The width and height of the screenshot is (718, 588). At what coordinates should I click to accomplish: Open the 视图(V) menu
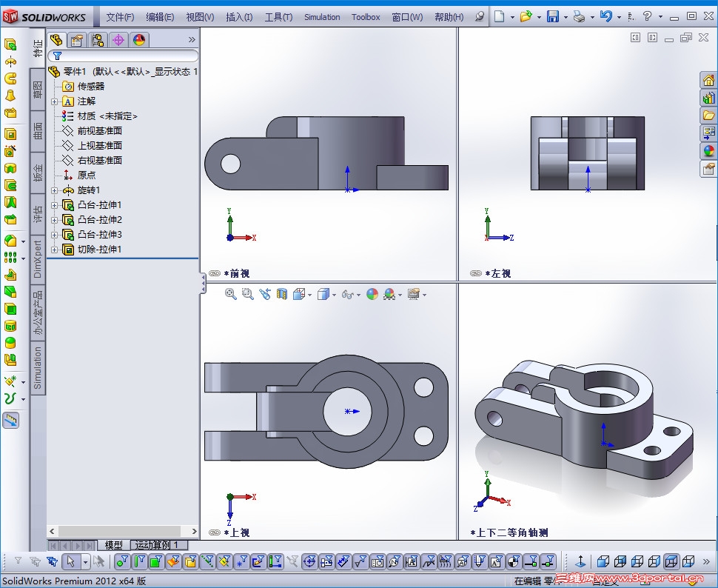[x=200, y=17]
